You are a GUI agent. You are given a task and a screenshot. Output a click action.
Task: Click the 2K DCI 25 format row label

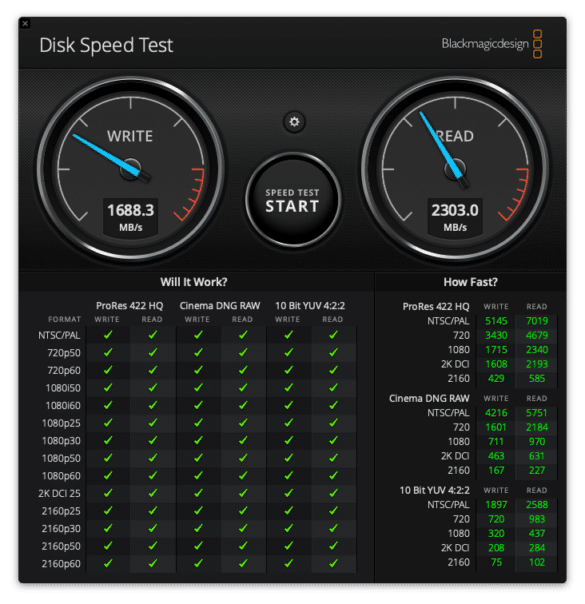click(59, 493)
